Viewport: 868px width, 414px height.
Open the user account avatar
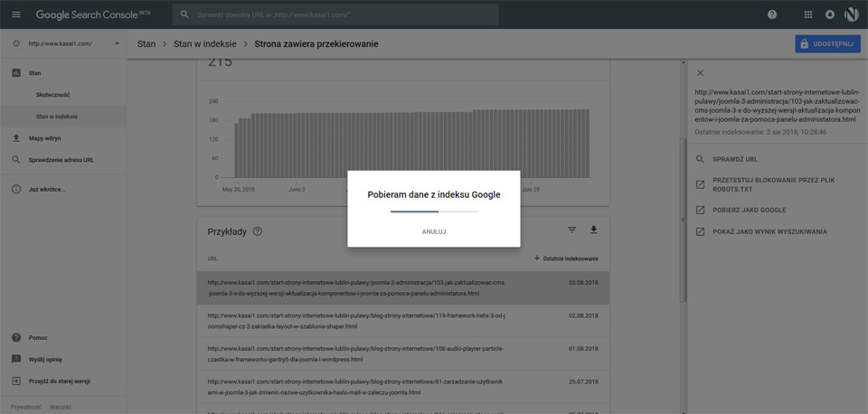852,14
